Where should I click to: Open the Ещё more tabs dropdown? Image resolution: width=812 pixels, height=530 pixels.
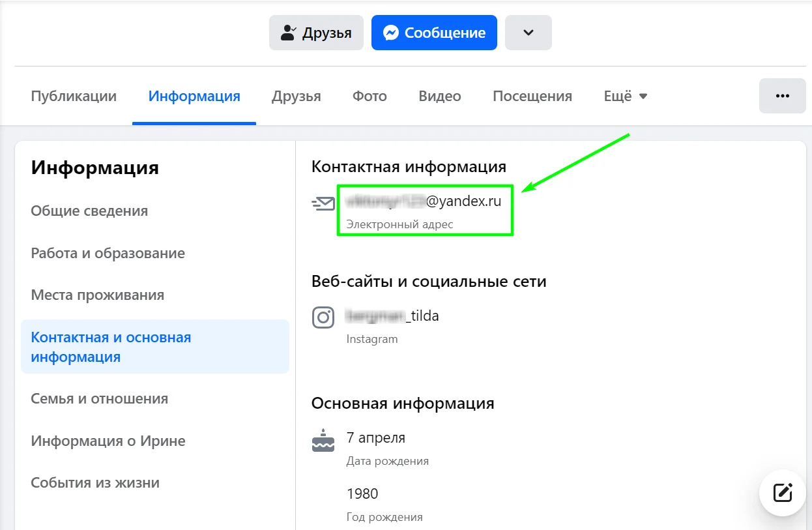625,96
